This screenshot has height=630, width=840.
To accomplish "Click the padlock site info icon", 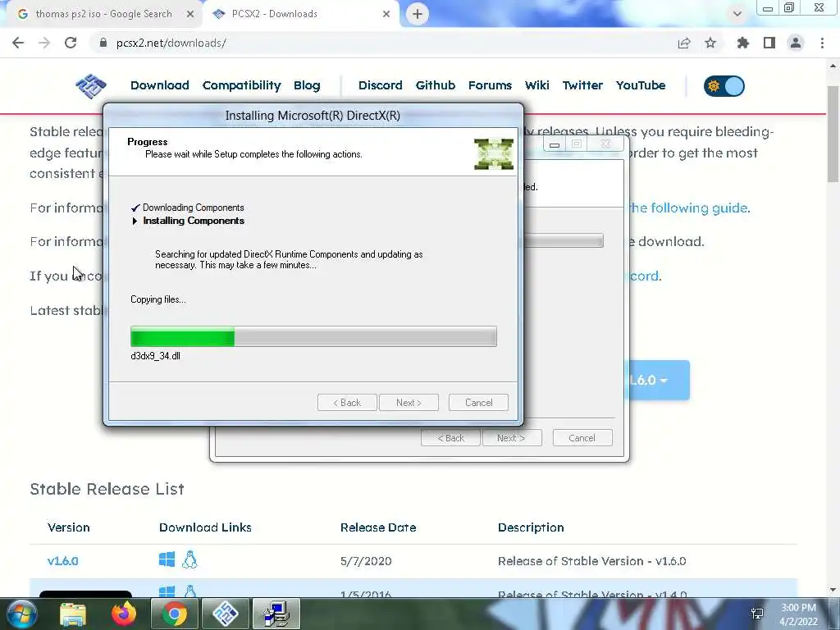I will (103, 43).
